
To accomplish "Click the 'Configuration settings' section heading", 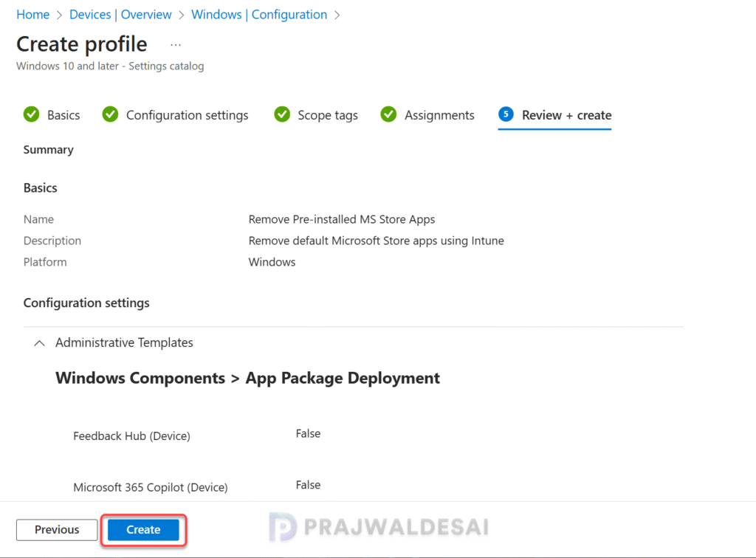I will click(x=86, y=303).
